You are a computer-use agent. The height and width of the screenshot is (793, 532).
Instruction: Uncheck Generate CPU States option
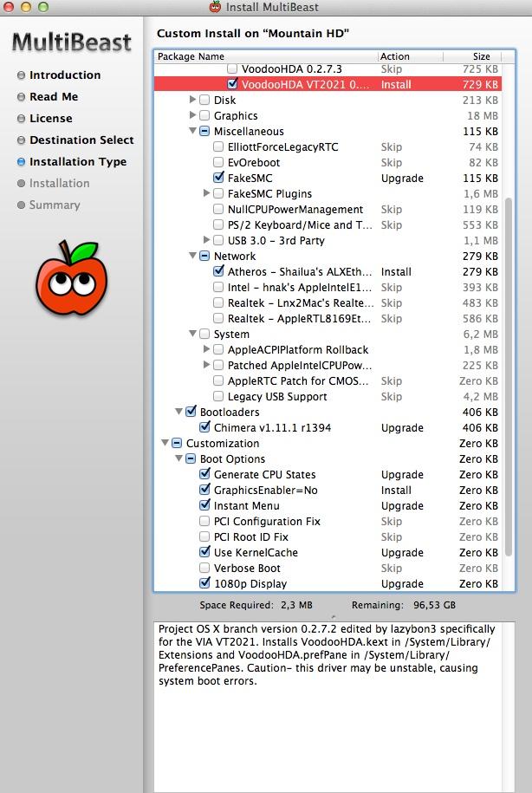pyautogui.click(x=204, y=474)
